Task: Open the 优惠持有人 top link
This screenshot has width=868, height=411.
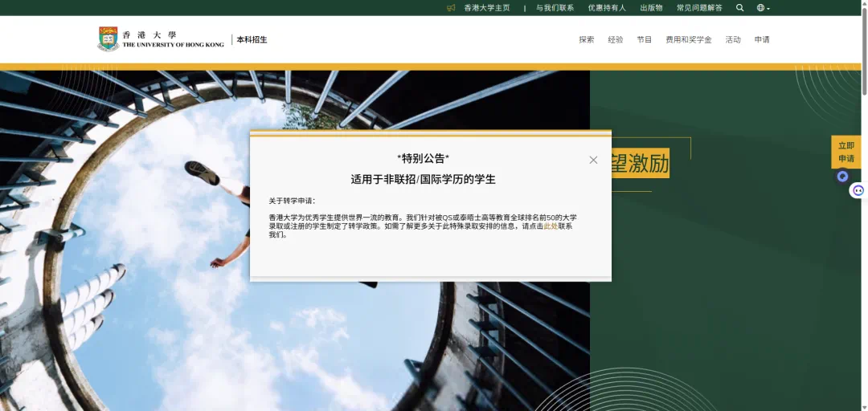Action: 606,8
